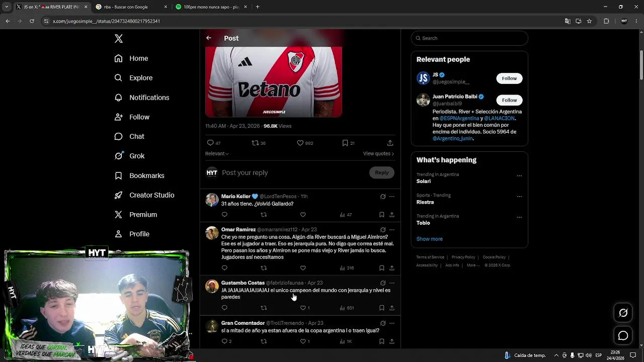Bookmark Mario Keller's reply
The width and height of the screenshot is (644, 362).
pos(381,215)
